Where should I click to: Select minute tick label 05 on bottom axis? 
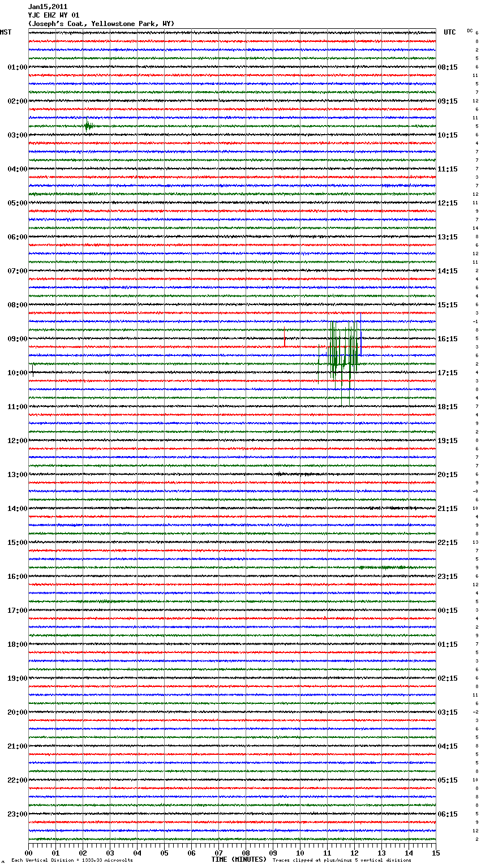164,853
